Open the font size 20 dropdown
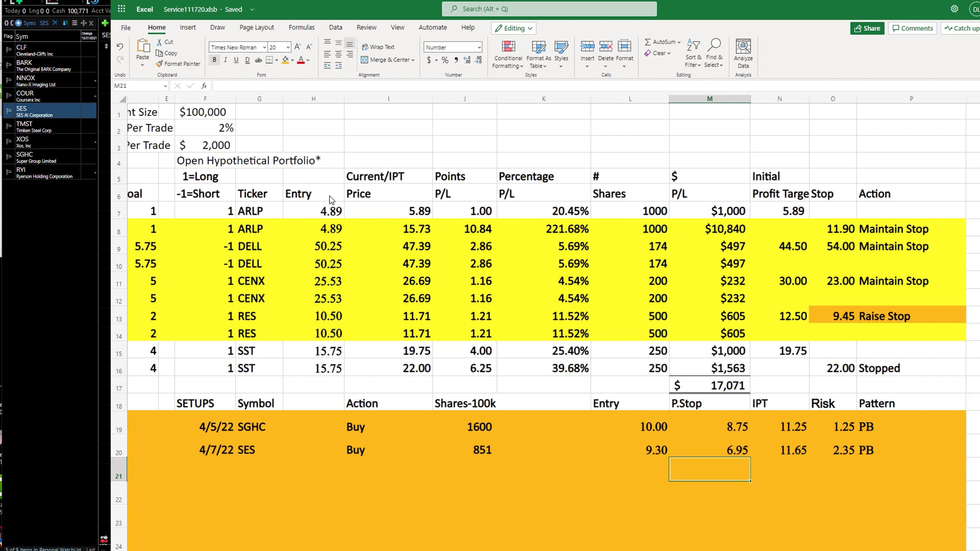Screen dimensions: 980x551 [x=288, y=47]
